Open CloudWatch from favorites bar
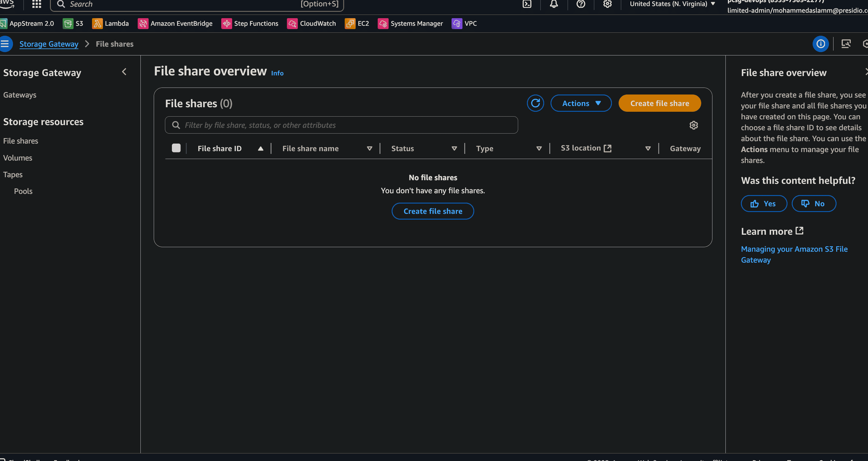Viewport: 868px width, 461px height. pos(311,24)
